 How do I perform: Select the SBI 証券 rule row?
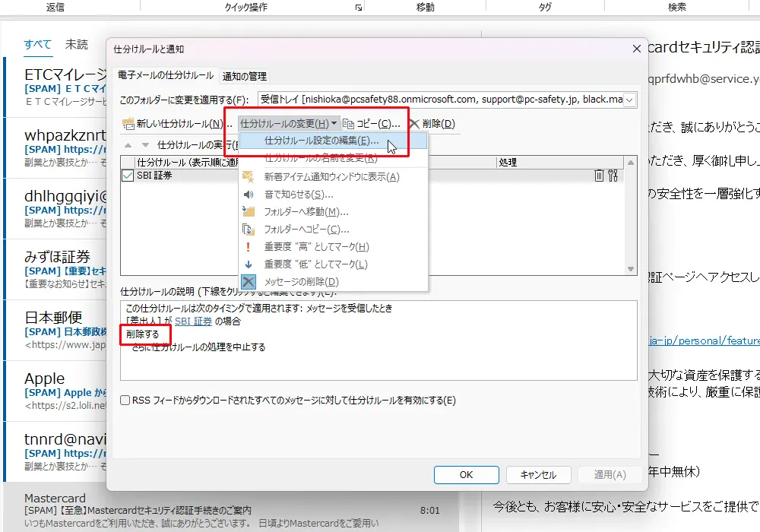[x=372, y=176]
